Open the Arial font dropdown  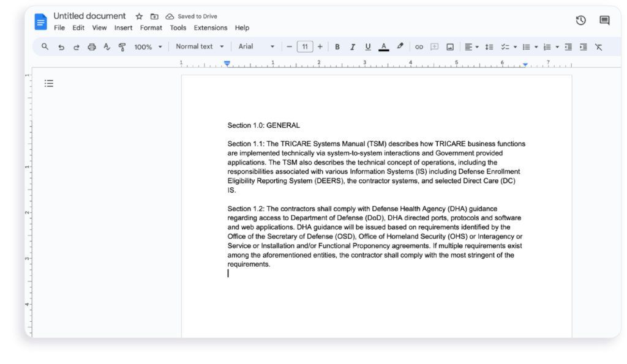click(x=257, y=46)
